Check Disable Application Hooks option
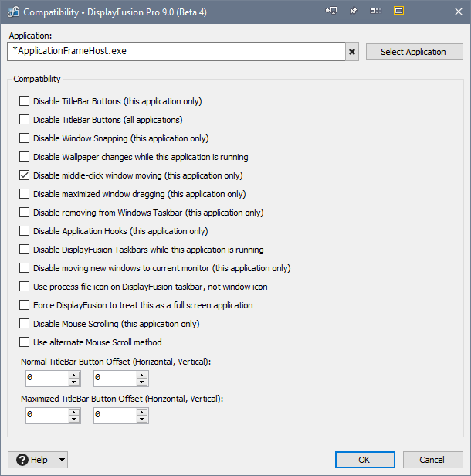Viewport: 471px width, 476px height. click(x=25, y=231)
